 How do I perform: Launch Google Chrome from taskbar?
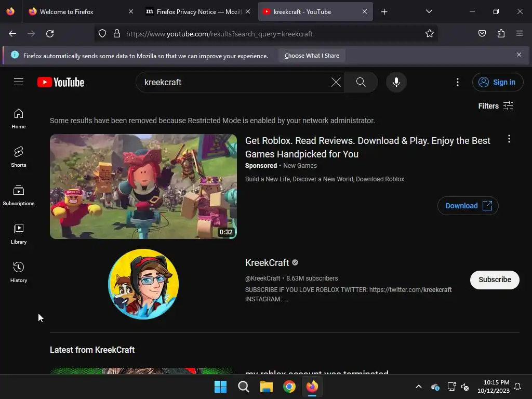tap(289, 387)
